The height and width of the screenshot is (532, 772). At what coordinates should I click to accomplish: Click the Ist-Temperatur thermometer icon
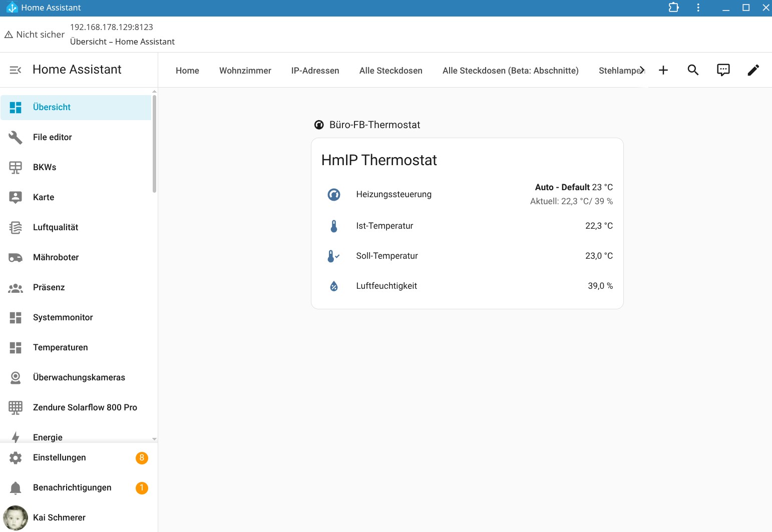[334, 226]
